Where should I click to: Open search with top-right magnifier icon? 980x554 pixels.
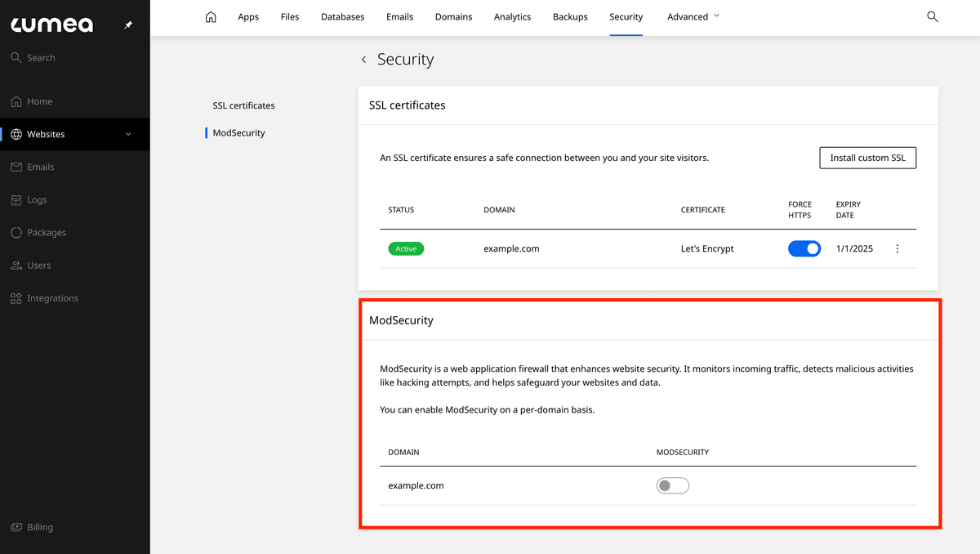click(x=933, y=16)
